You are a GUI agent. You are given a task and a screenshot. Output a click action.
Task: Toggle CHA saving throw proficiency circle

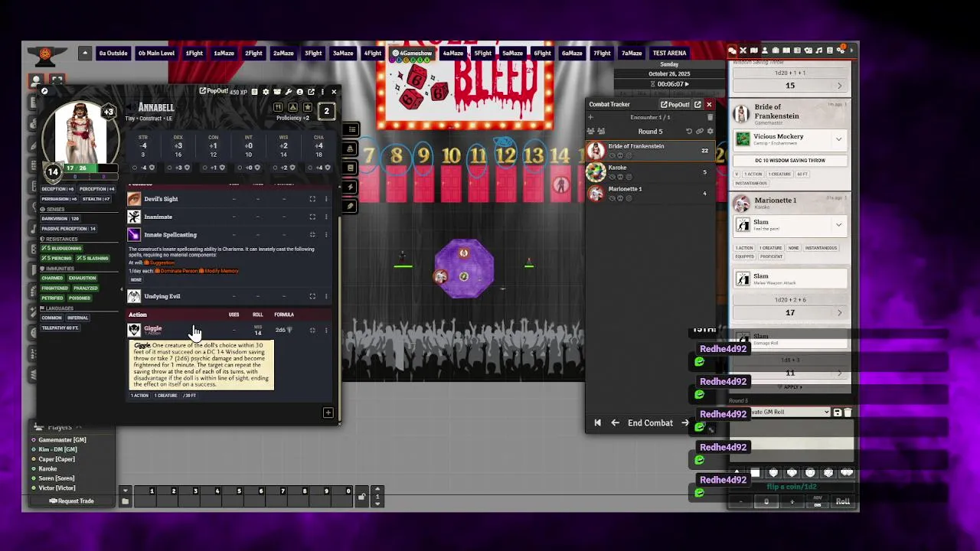310,168
